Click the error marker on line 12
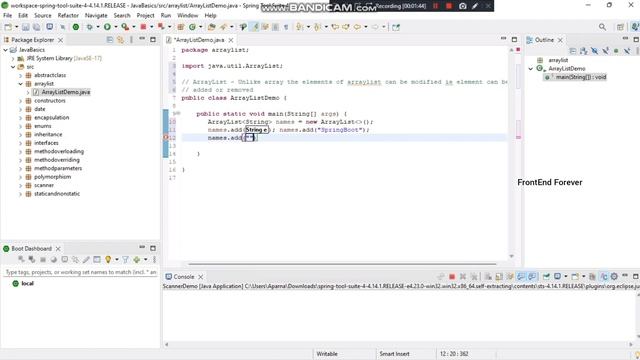 166,138
